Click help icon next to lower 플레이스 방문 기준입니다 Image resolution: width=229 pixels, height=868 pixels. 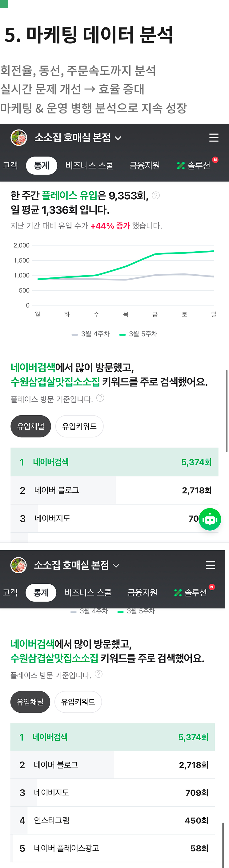(x=98, y=674)
